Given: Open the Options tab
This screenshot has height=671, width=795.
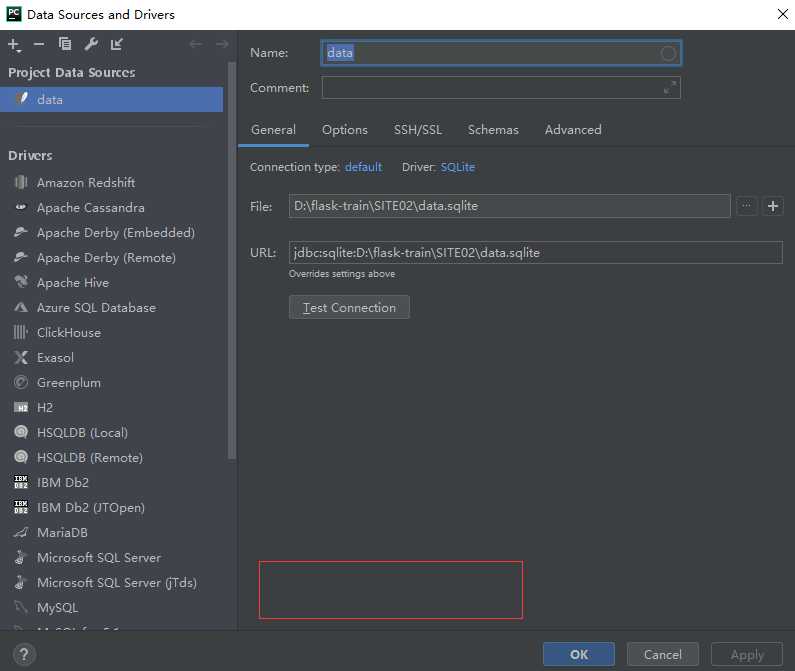Looking at the screenshot, I should tap(345, 130).
